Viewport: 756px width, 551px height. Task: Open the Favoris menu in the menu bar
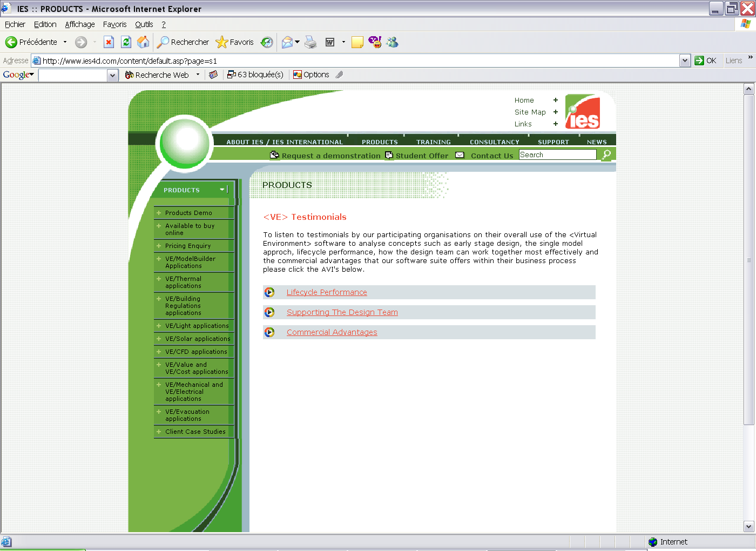click(114, 24)
